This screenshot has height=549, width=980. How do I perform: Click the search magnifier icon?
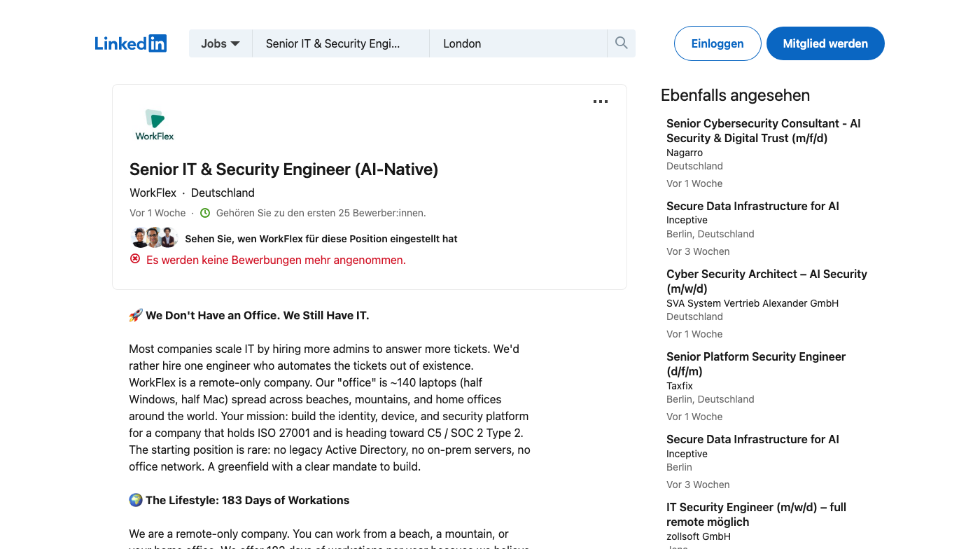tap(622, 43)
